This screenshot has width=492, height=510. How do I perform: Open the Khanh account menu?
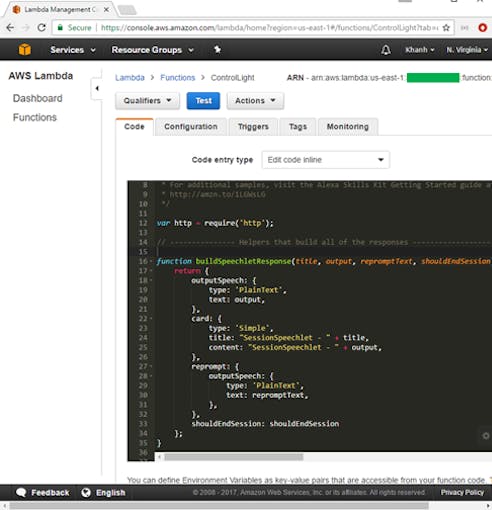coord(420,50)
